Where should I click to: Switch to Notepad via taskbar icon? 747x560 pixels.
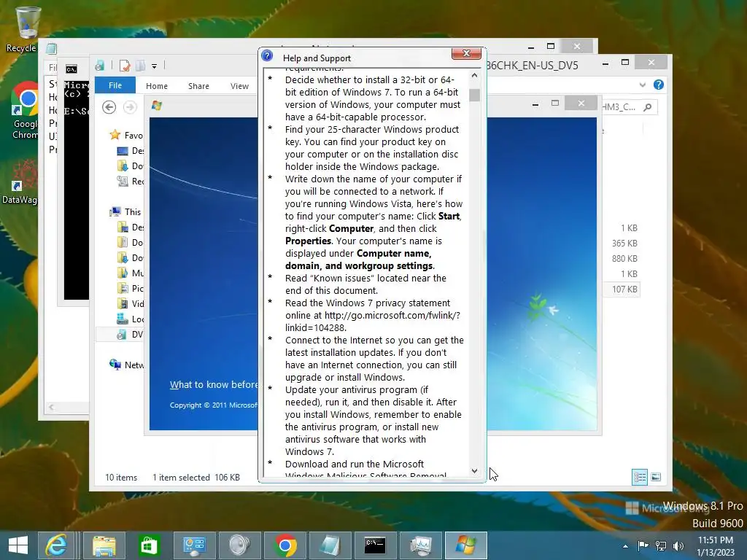pos(330,545)
